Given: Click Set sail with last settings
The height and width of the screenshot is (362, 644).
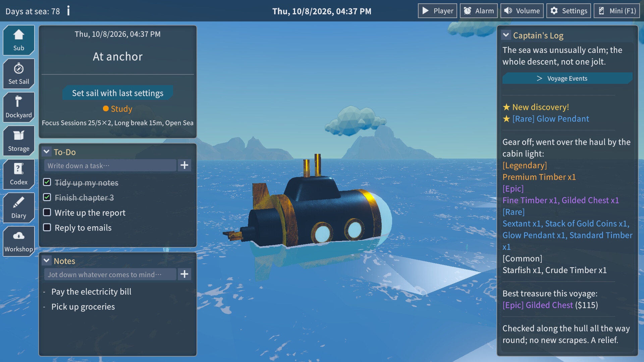Looking at the screenshot, I should pyautogui.click(x=118, y=93).
